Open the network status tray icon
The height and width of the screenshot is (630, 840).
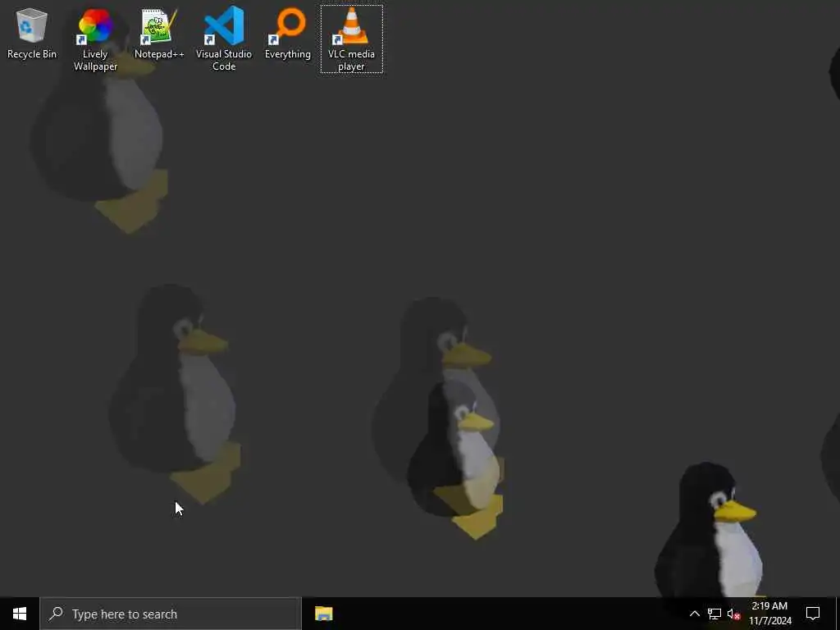tap(714, 614)
